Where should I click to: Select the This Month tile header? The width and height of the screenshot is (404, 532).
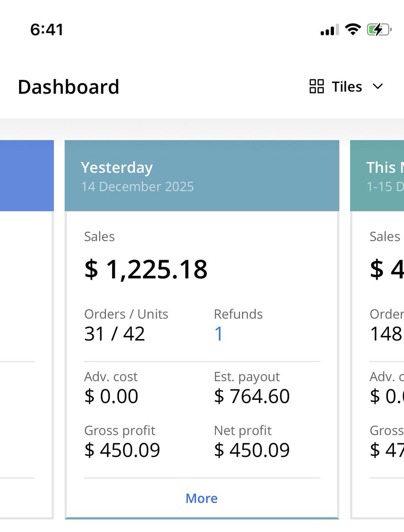[377, 176]
